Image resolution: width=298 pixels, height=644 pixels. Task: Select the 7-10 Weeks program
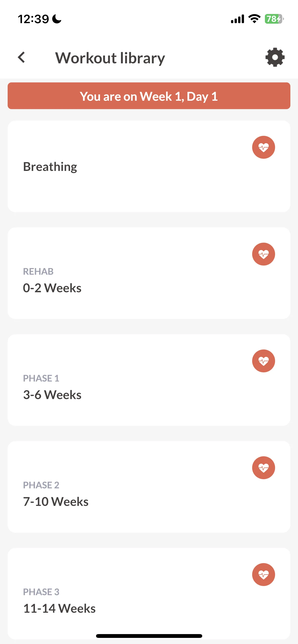pyautogui.click(x=149, y=487)
